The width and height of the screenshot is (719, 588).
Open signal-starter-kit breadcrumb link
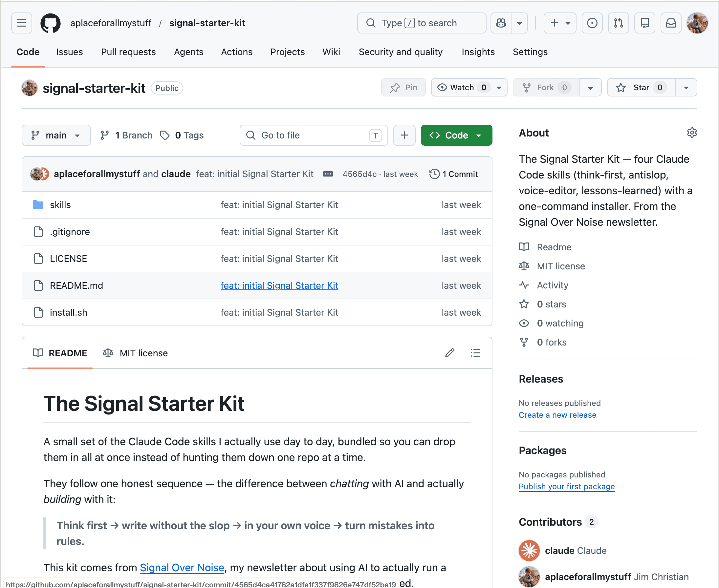[207, 23]
